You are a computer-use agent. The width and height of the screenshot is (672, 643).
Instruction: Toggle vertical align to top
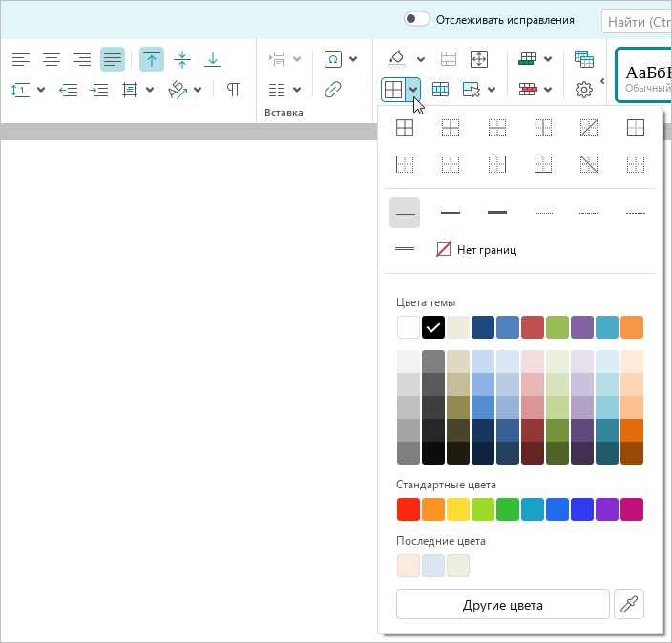click(x=152, y=59)
